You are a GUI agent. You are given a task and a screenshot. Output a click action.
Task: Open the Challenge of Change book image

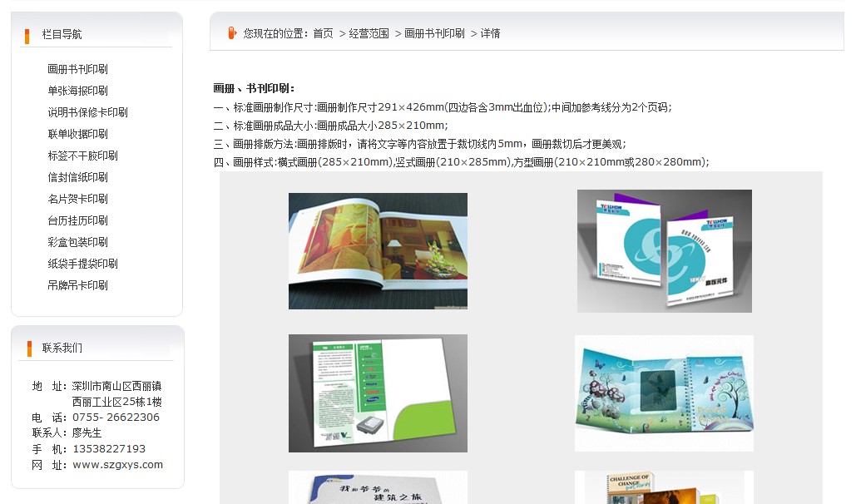click(x=664, y=487)
